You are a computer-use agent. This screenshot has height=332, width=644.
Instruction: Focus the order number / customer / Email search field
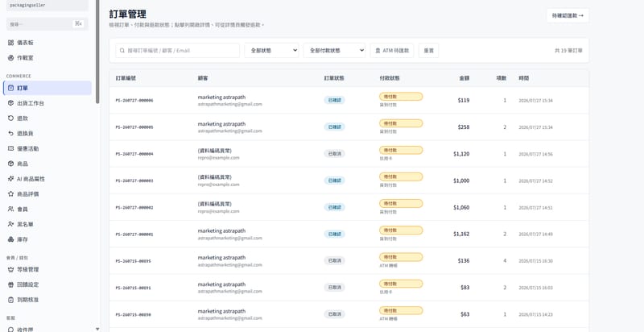[177, 51]
